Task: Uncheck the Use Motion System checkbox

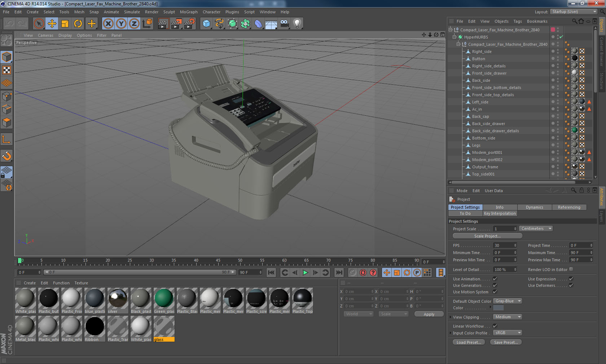Action: tap(495, 292)
